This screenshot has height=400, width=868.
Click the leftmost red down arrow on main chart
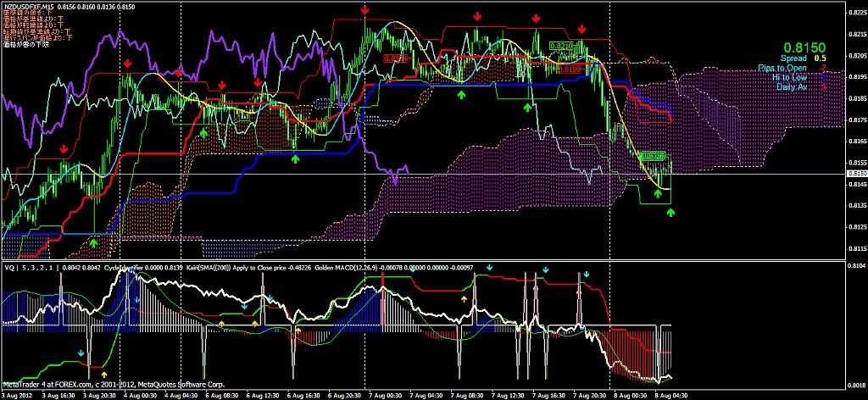click(64, 149)
